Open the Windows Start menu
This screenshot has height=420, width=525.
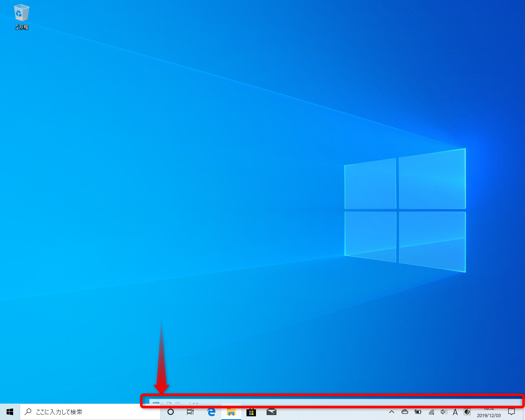[x=10, y=412]
